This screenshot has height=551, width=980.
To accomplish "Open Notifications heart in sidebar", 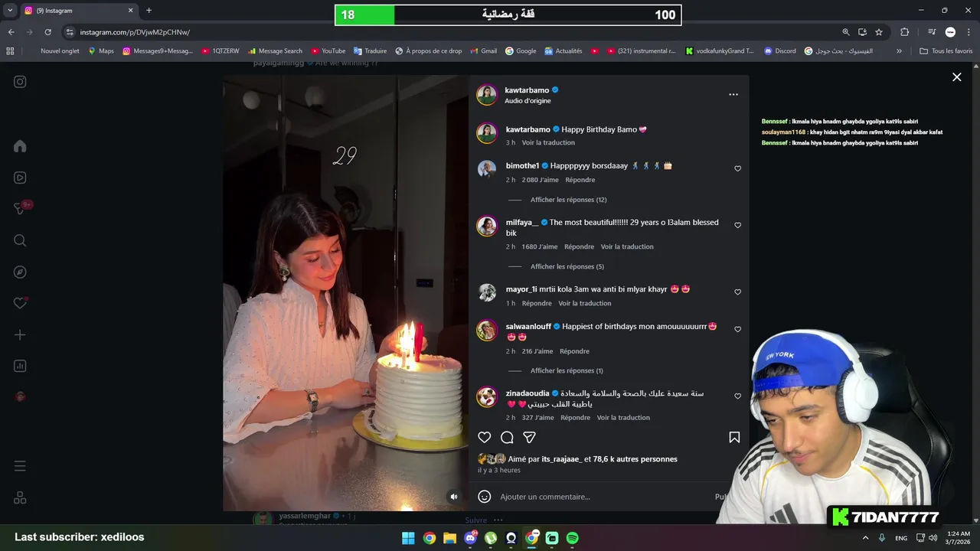I will pos(21,303).
